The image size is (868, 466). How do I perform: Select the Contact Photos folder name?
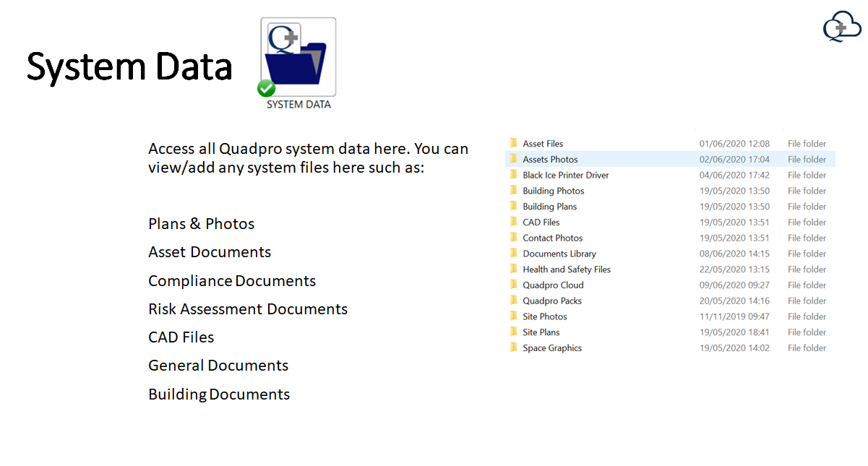pos(553,238)
